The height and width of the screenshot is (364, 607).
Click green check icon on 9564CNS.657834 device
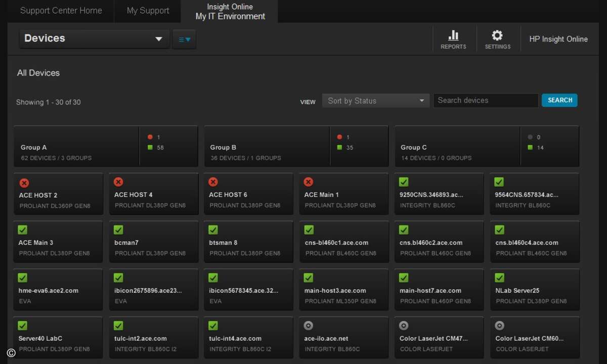click(x=499, y=182)
